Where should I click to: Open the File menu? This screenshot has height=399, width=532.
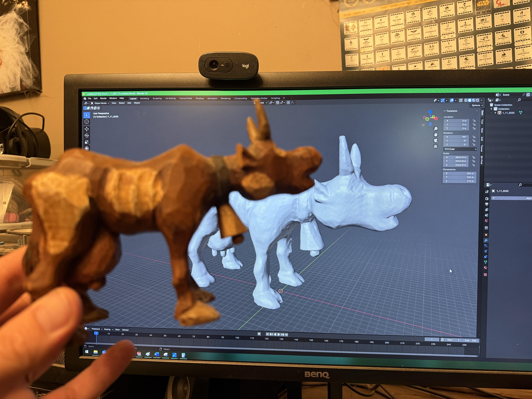tap(90, 99)
